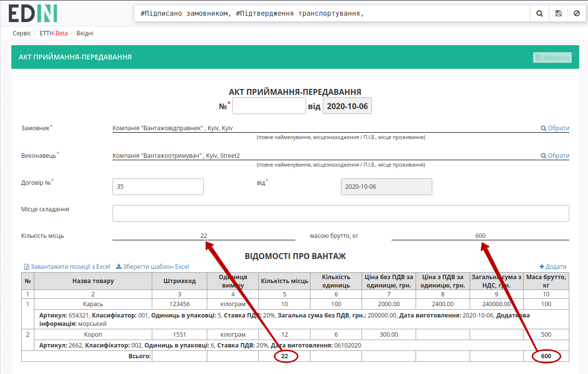The image size is (588, 374).
Task: Click the Додати plus link above table
Action: (x=553, y=267)
